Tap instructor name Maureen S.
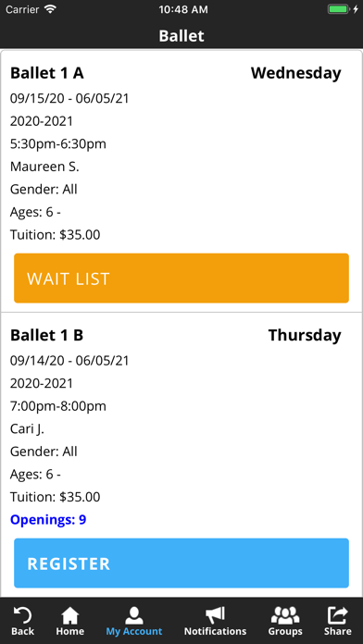 tap(44, 167)
